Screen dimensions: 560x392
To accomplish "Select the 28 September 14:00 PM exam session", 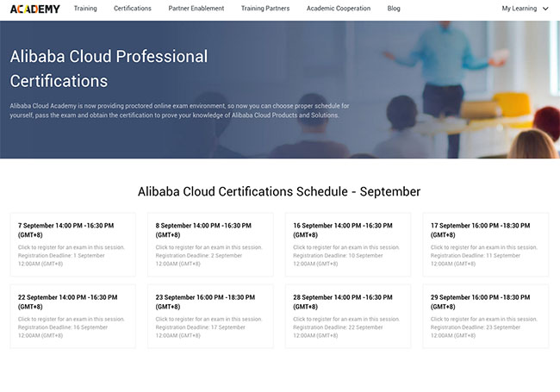I will (x=348, y=316).
